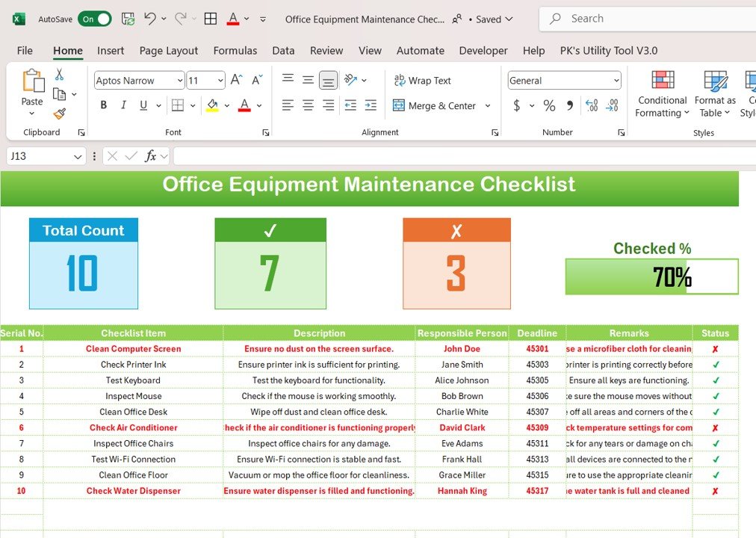Click the Insert Function fx icon
The width and height of the screenshot is (756, 538).
pyautogui.click(x=150, y=156)
